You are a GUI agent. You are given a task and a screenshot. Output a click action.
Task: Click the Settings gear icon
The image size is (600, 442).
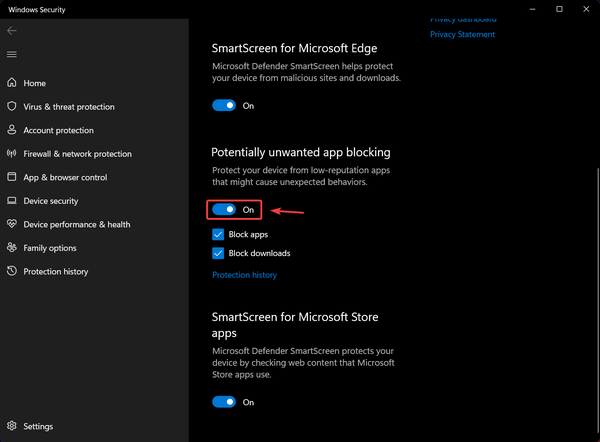tap(12, 426)
